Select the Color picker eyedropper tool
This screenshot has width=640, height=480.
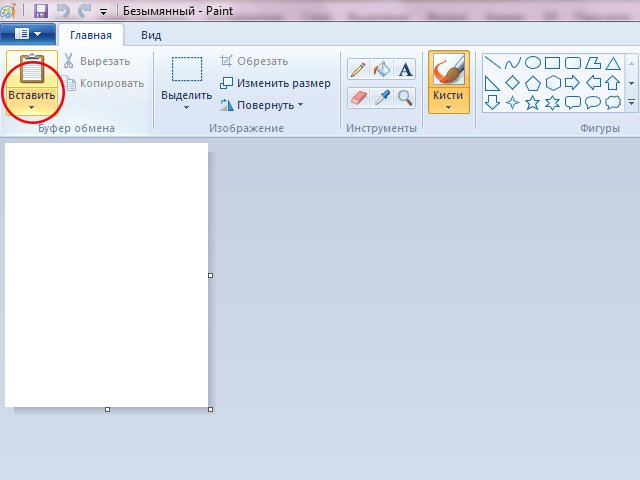[381, 97]
